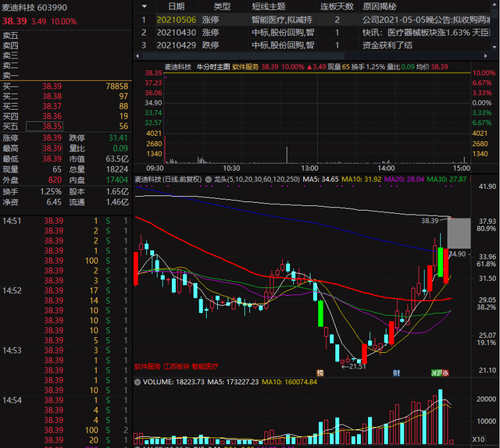Screen dimensions: 500x448
Task: Click left arrow of the horizontal table scrollbar
Action: click(137, 55)
